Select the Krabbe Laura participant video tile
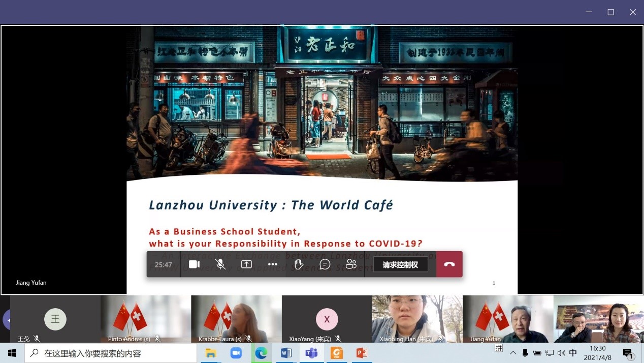This screenshot has width=644, height=363. click(236, 319)
